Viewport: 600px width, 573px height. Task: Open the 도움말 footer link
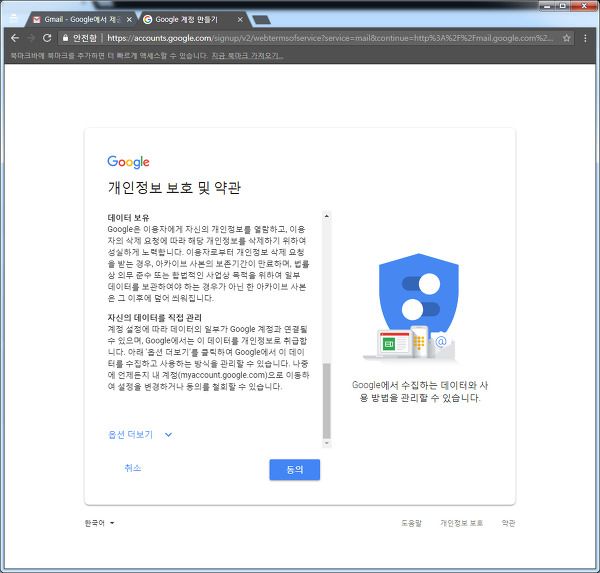click(x=411, y=523)
